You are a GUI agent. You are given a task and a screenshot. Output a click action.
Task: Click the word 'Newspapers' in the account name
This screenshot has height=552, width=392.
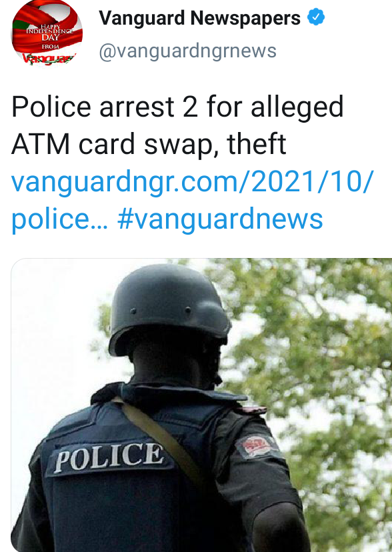pyautogui.click(x=245, y=17)
